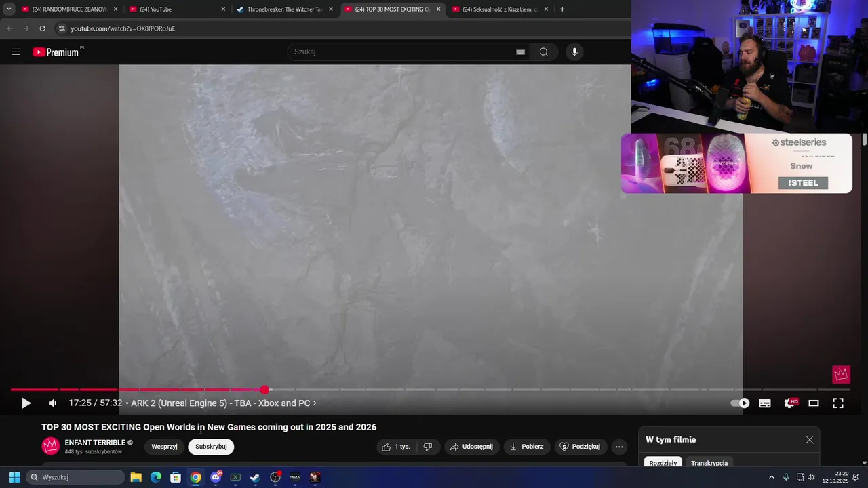868x488 pixels.
Task: Switch to the (24) YouTube browser tab
Action: tap(176, 9)
